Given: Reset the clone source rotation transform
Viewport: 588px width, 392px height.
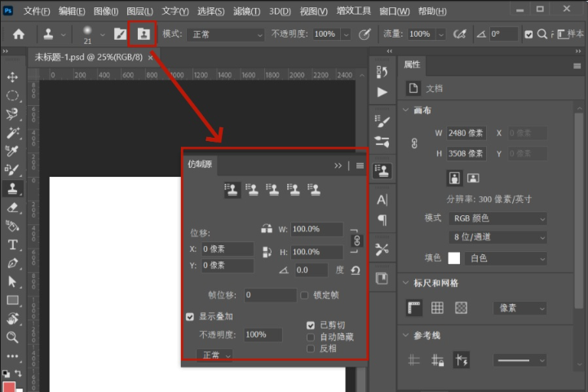Looking at the screenshot, I should pos(355,271).
